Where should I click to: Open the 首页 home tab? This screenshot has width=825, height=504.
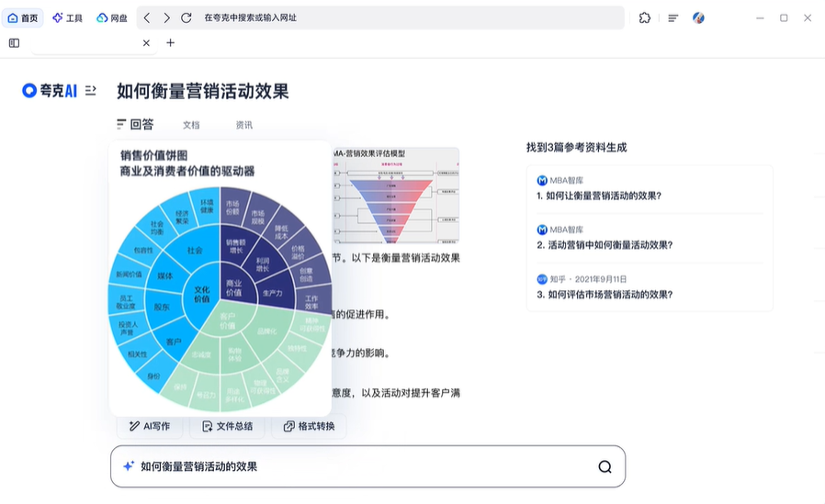click(x=23, y=17)
